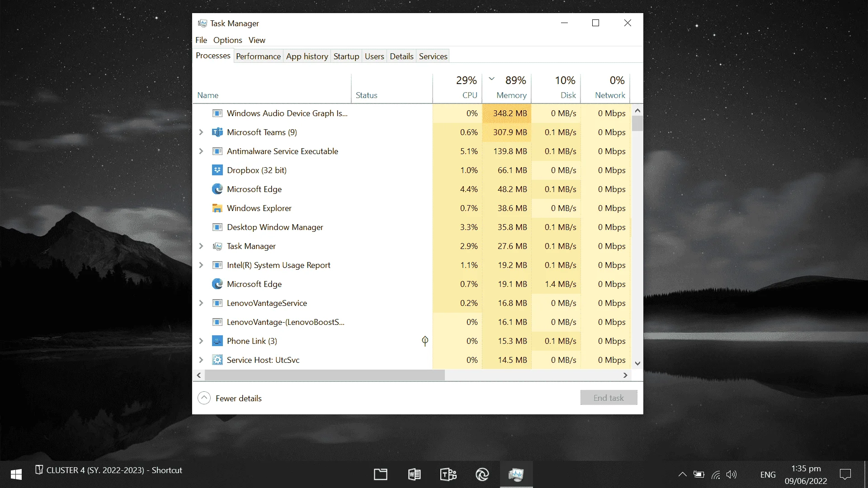Sort processes by Disk usage column
Viewport: 868px width, 488px height.
click(556, 89)
